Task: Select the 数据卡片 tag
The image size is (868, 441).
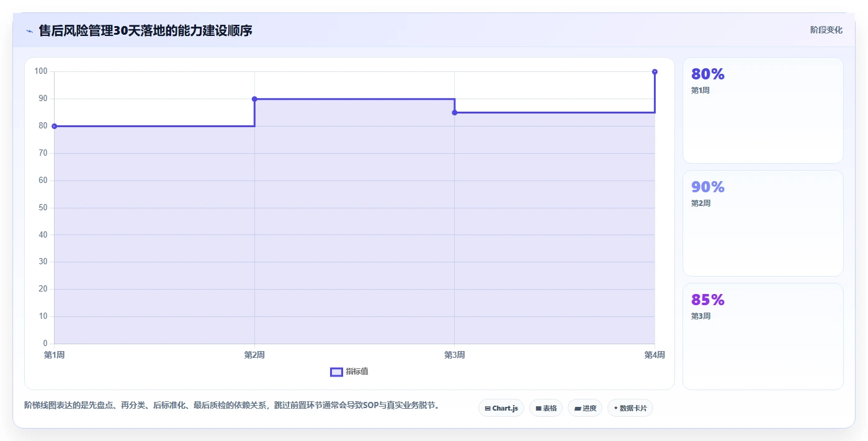Action: pyautogui.click(x=630, y=408)
